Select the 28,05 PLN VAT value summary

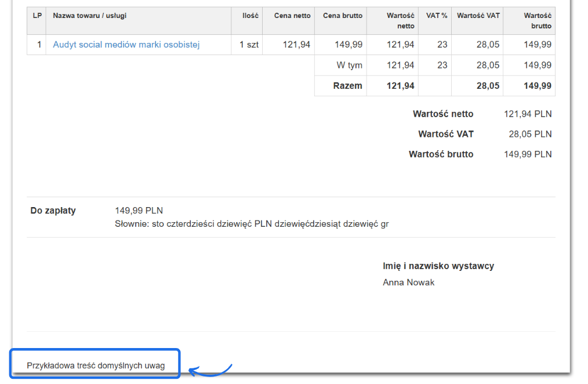click(529, 134)
